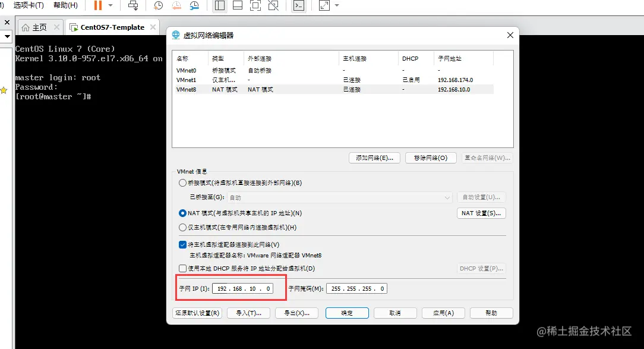
Task: Open the 选项卡(T) menu
Action: click(29, 5)
